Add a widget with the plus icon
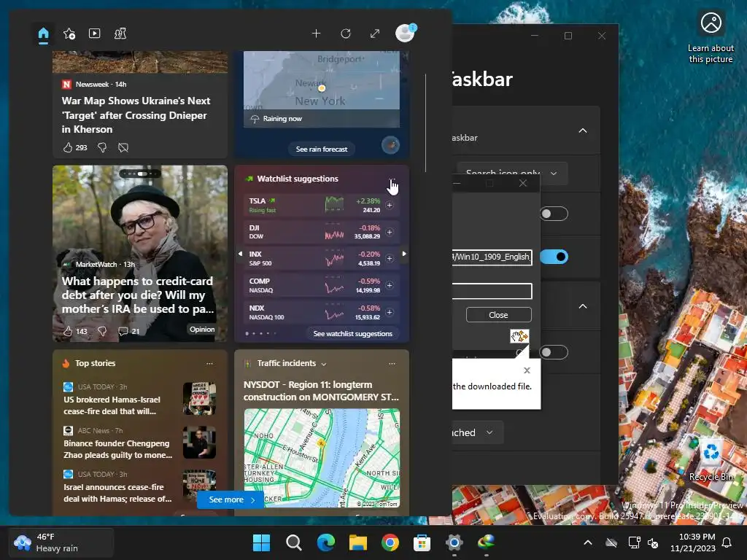 coord(316,34)
